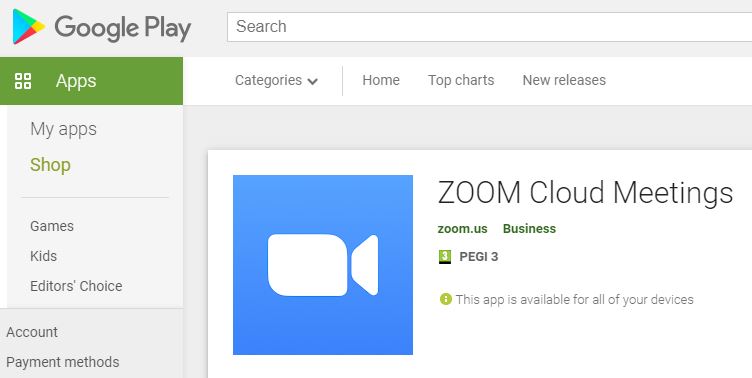Go to Kids section
752x378 pixels.
click(x=43, y=256)
